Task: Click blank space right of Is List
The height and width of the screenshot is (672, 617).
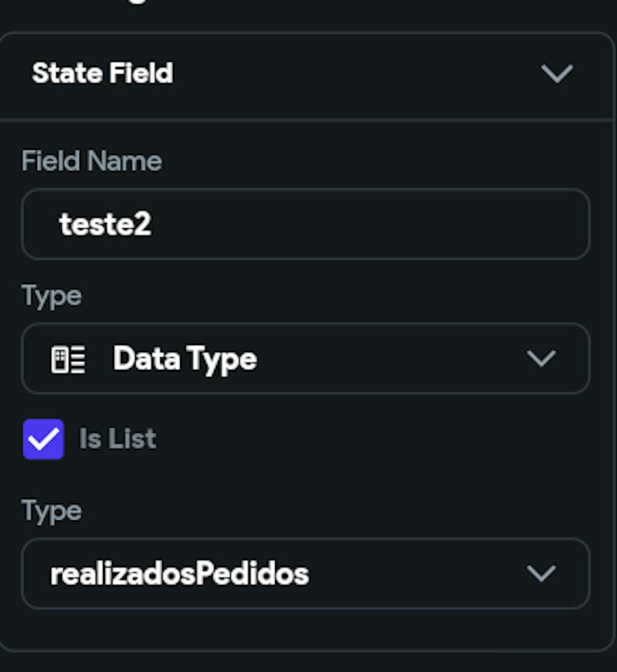Action: pyautogui.click(x=370, y=440)
